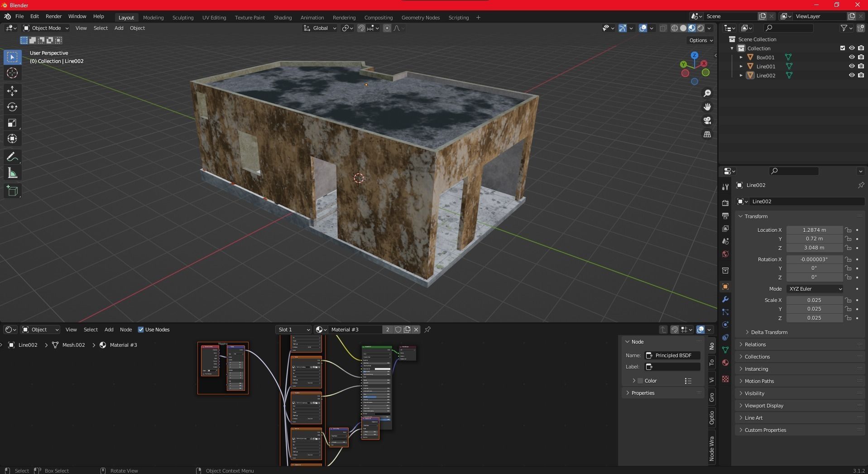
Task: Hide Box001 in viewport
Action: (x=851, y=57)
